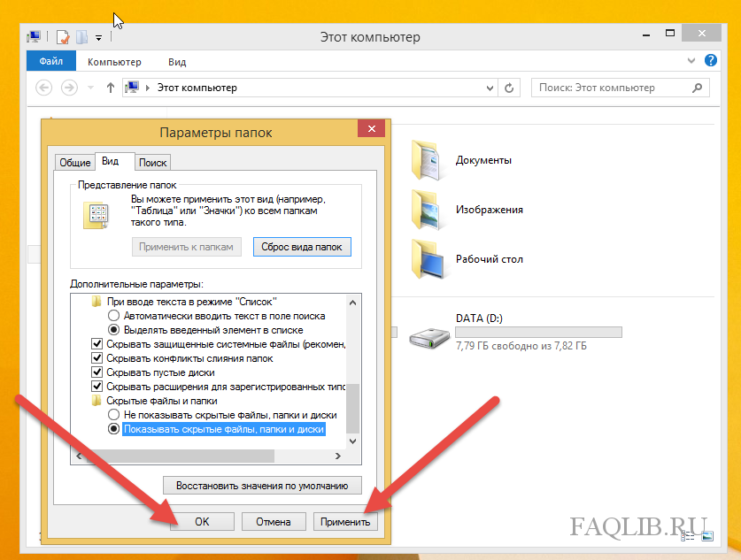Click the Рабочий стол folder label
Image resolution: width=741 pixels, height=560 pixels.
coord(489,259)
